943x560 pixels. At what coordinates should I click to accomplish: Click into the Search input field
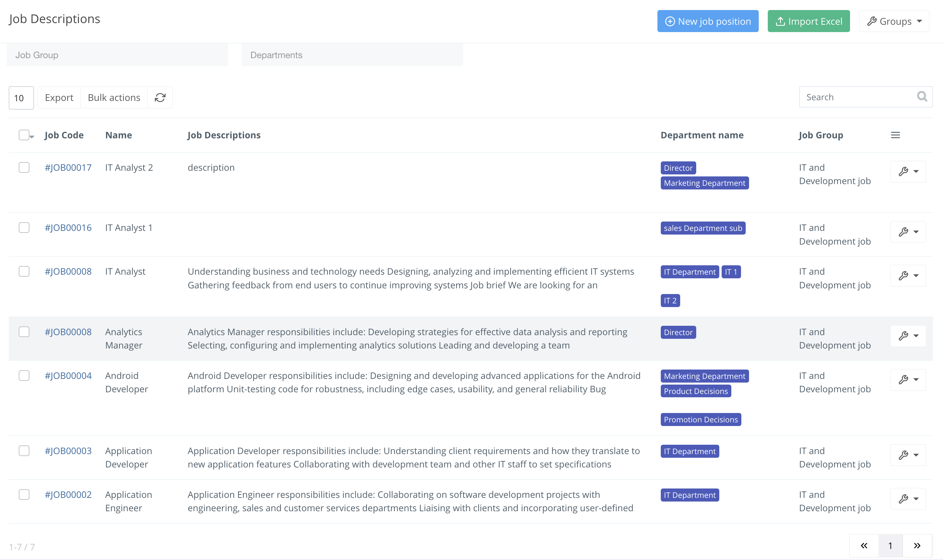click(857, 97)
